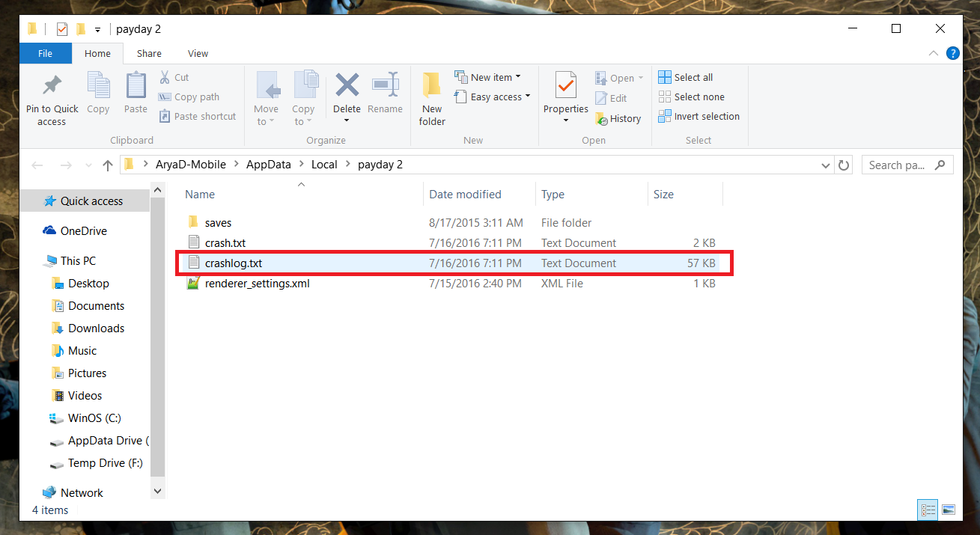The image size is (980, 535).
Task: Click Pin to Quick access icon
Action: 52,85
